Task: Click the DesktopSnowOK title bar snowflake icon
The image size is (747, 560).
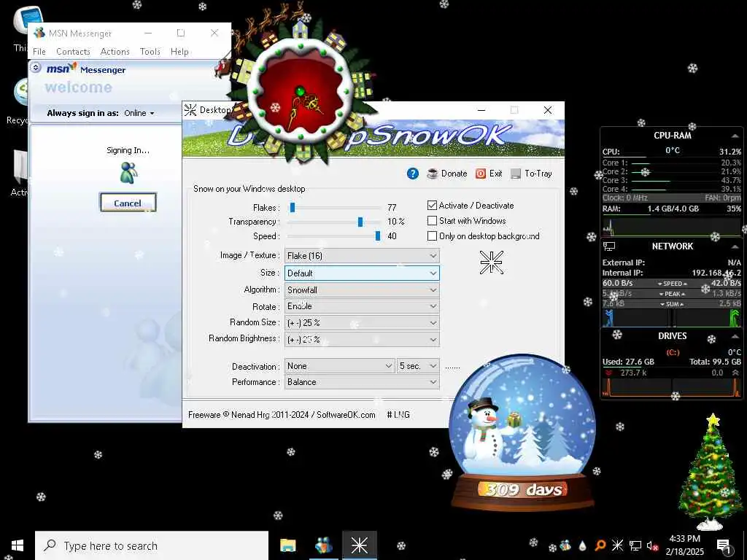Action: (x=190, y=110)
